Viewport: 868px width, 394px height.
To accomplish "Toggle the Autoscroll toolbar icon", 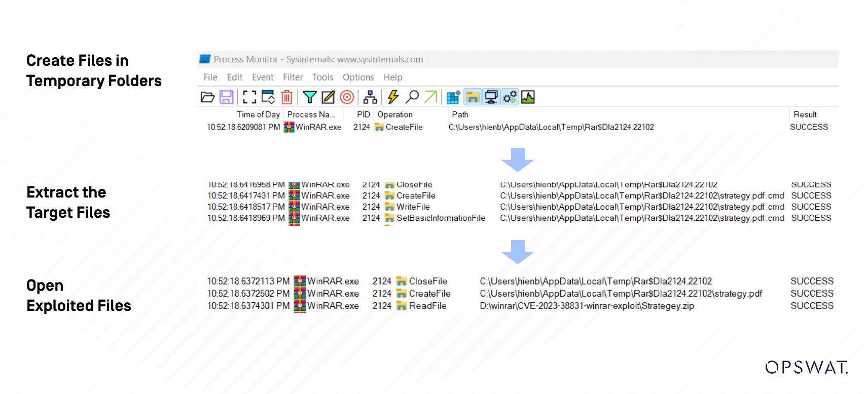I will point(268,97).
